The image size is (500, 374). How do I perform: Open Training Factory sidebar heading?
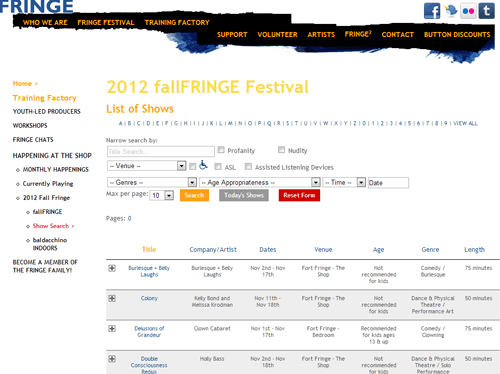coord(45,98)
